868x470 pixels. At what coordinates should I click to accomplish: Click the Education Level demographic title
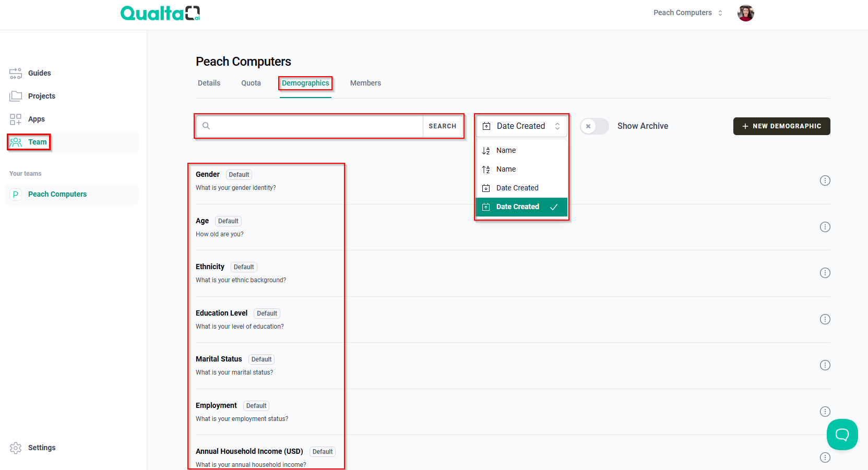(x=221, y=313)
